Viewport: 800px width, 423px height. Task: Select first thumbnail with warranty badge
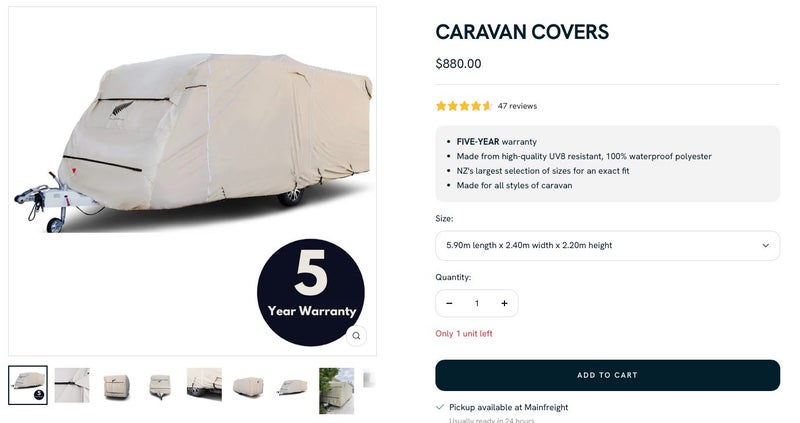(x=28, y=385)
